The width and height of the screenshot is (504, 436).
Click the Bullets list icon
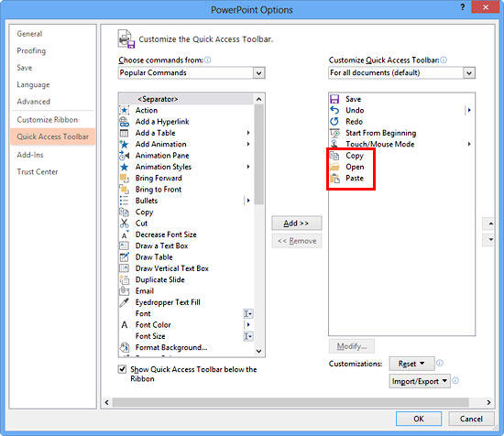click(x=124, y=201)
